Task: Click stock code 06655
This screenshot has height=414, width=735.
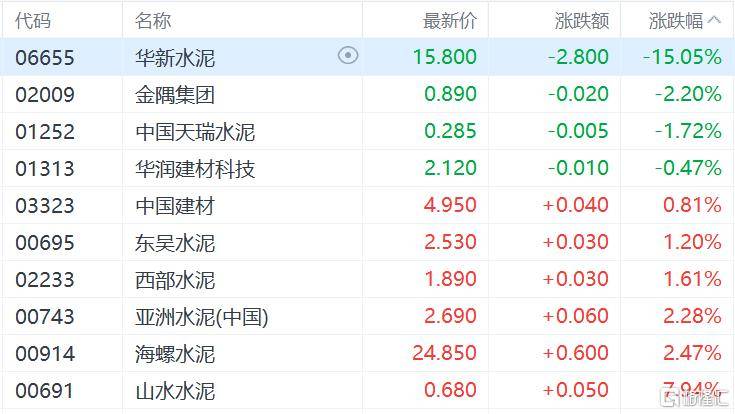Action: (45, 58)
